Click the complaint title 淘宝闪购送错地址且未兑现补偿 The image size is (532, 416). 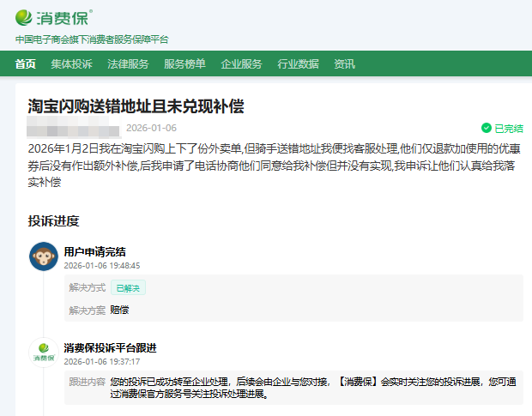click(136, 106)
